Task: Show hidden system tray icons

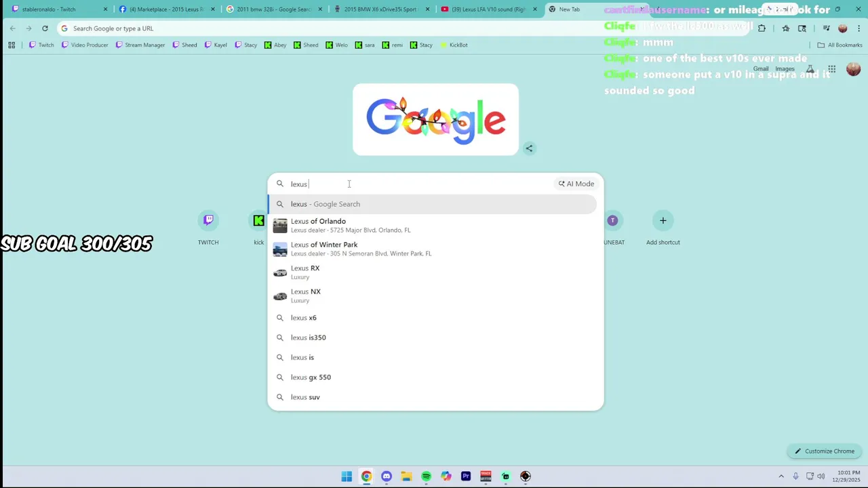Action: coord(781,476)
